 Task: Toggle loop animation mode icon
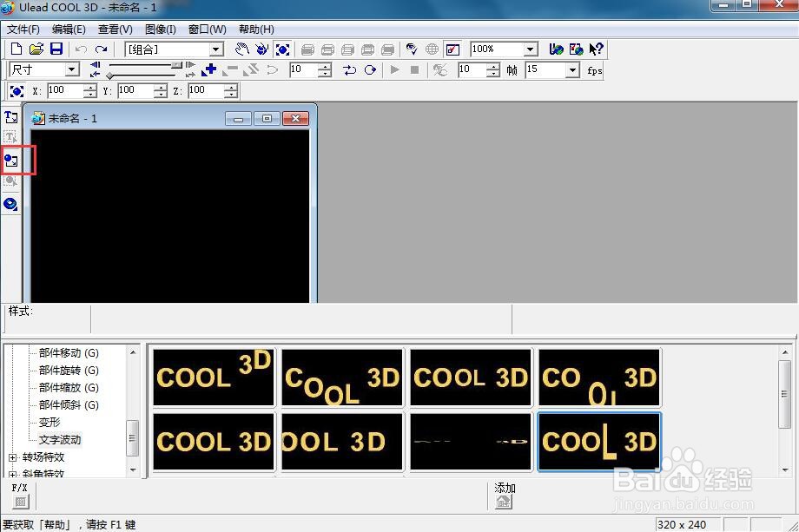coord(371,69)
